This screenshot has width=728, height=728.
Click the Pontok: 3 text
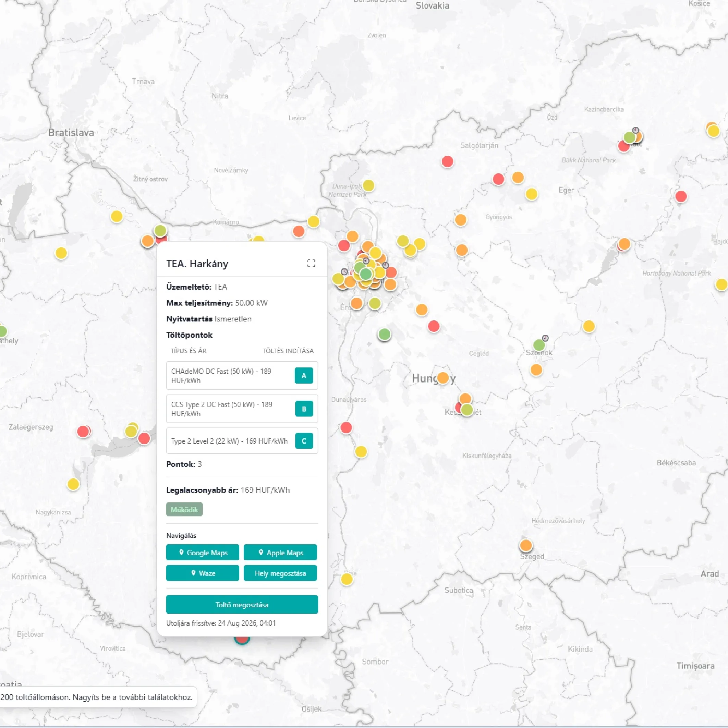[x=184, y=464]
